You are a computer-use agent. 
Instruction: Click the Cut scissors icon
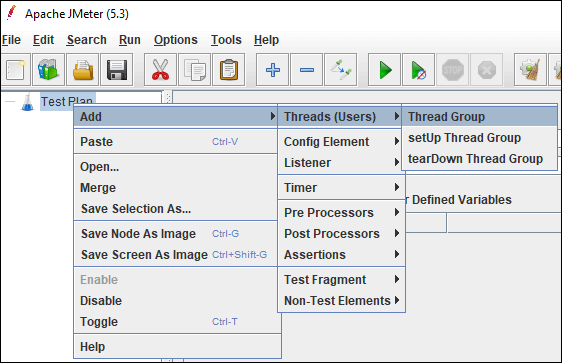[160, 70]
